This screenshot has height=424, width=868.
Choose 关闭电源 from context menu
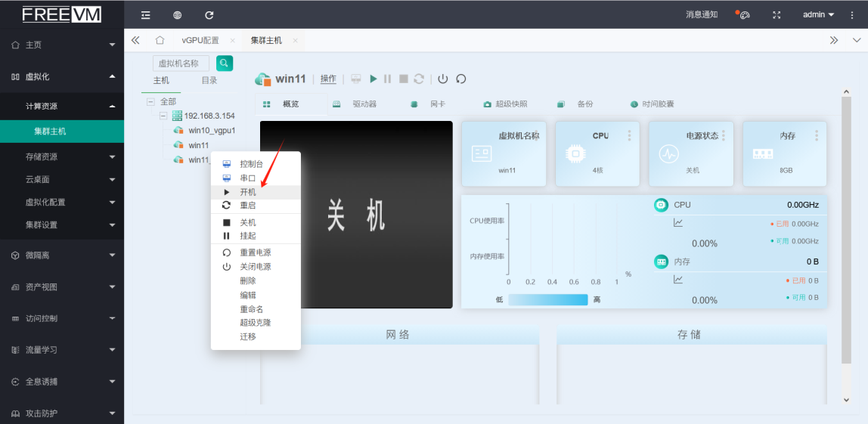tap(256, 267)
